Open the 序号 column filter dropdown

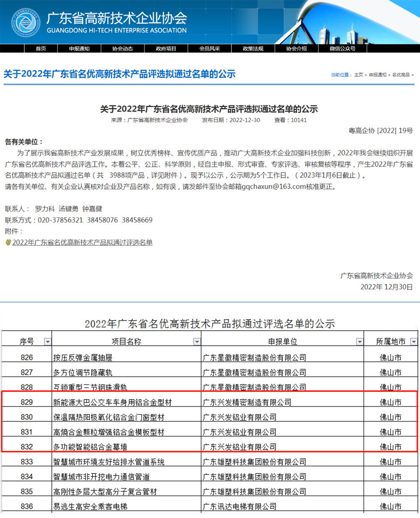[47, 342]
